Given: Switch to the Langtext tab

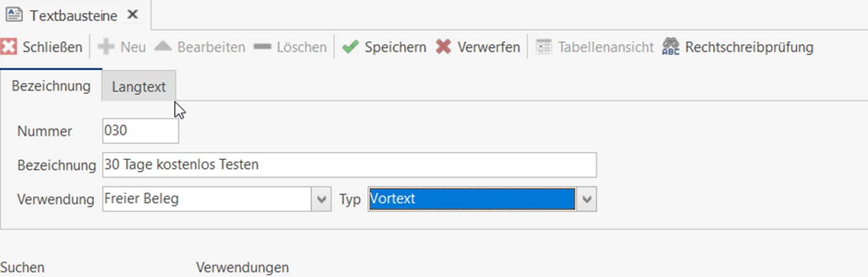Looking at the screenshot, I should coord(139,87).
